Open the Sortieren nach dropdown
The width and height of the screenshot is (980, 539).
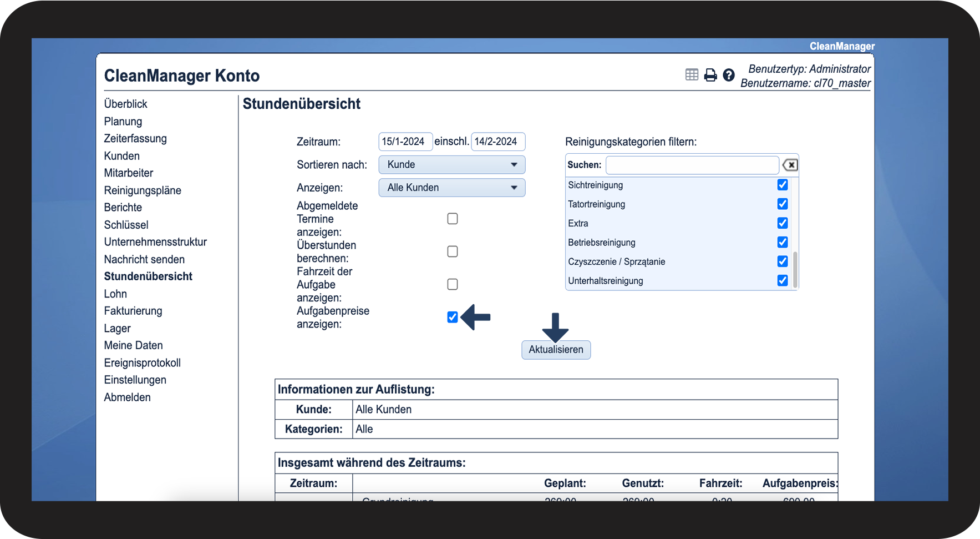(x=451, y=165)
